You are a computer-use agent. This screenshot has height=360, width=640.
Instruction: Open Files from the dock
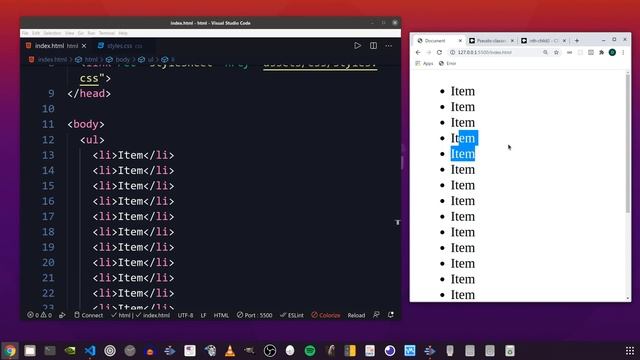point(30,351)
